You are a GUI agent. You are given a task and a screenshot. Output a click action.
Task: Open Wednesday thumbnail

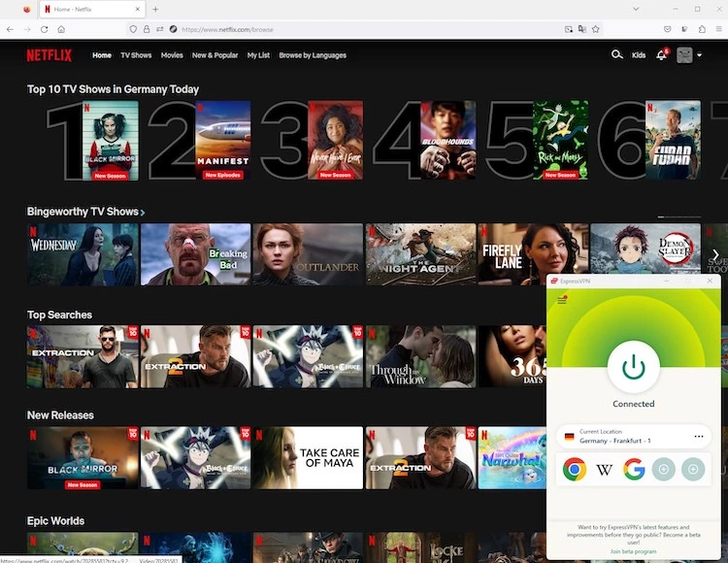point(83,254)
